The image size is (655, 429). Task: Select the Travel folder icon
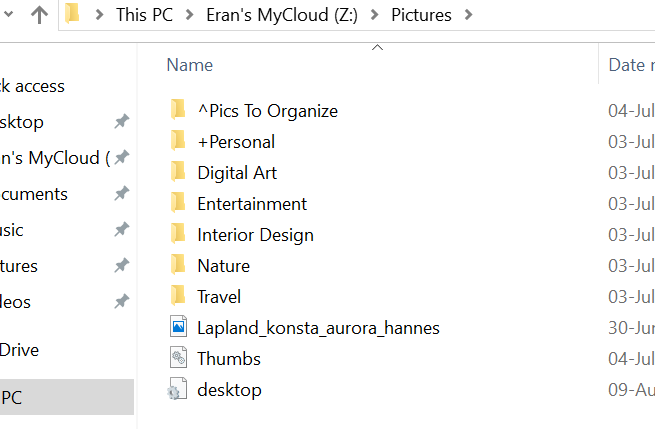[x=178, y=295]
